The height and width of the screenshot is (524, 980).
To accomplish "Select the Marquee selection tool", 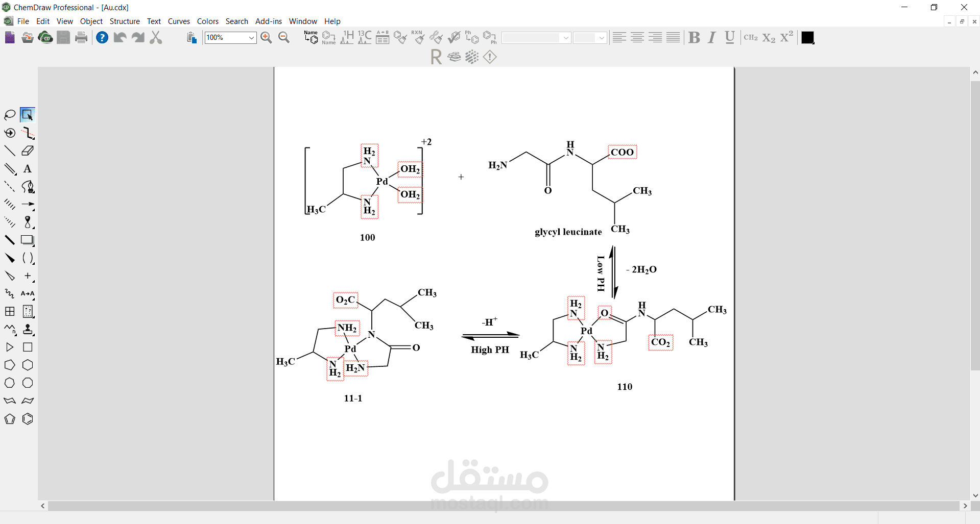I will [x=28, y=115].
